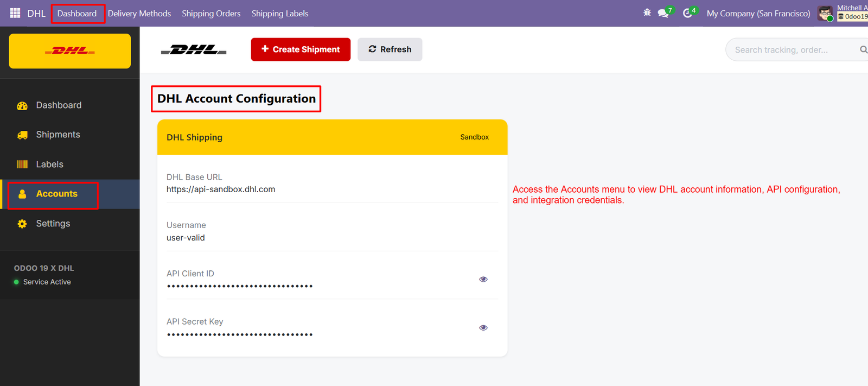Viewport: 868px width, 386px height.
Task: Go to Dashboard in the sidebar
Action: point(70,105)
